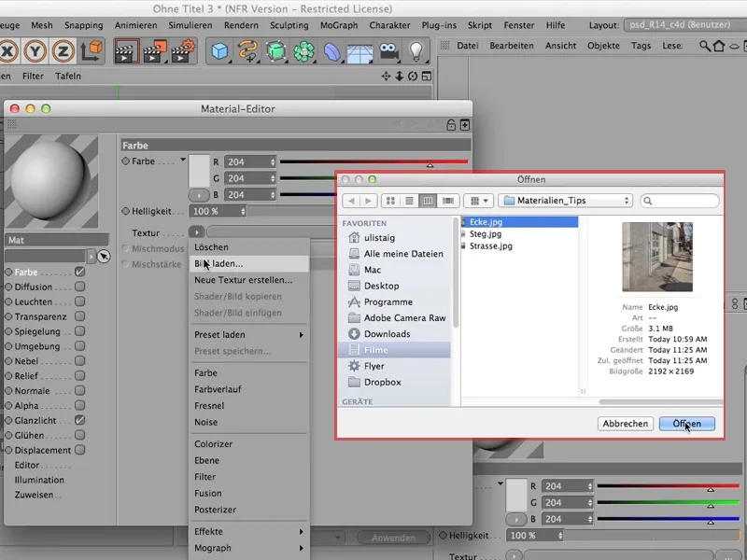
Task: Click arrow beside material name field
Action: coord(92,257)
